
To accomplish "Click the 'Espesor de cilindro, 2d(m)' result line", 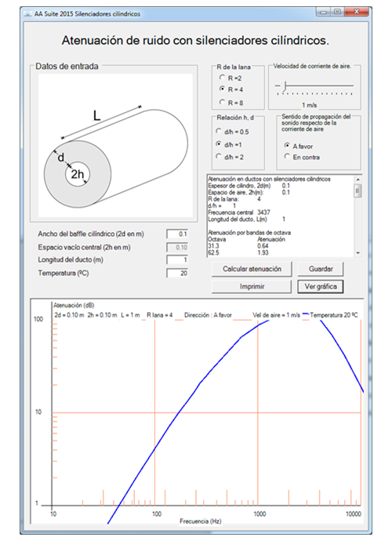I will (249, 186).
